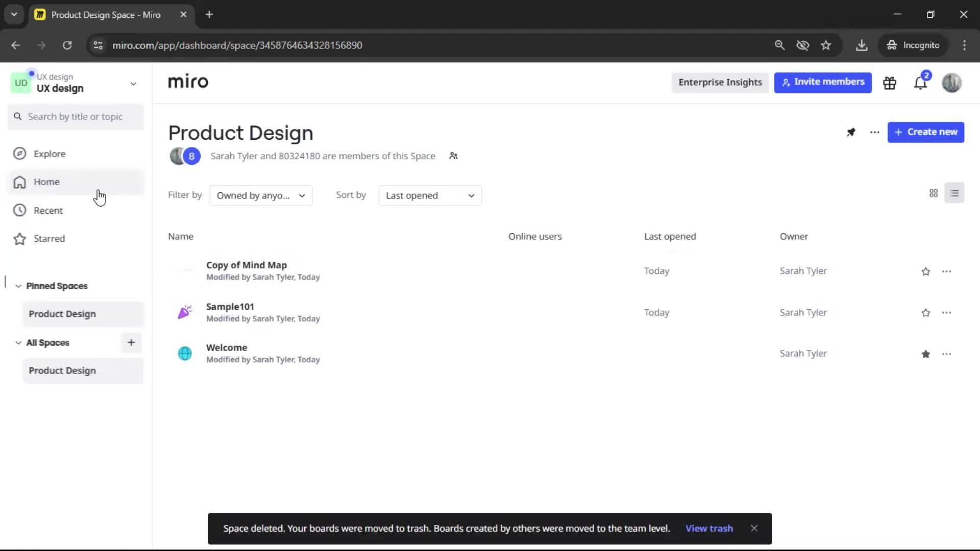Viewport: 980px width, 551px height.
Task: Switch to list view
Action: click(954, 193)
